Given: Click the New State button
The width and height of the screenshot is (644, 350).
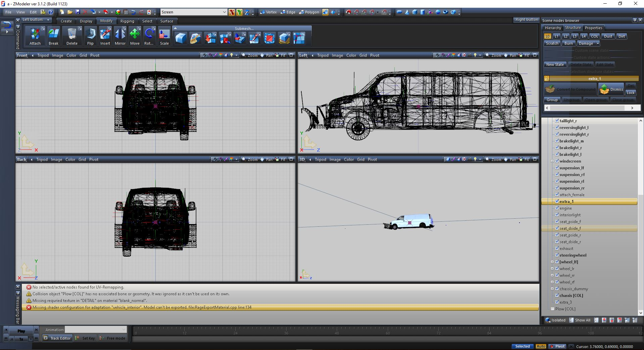Looking at the screenshot, I should click(x=555, y=64).
